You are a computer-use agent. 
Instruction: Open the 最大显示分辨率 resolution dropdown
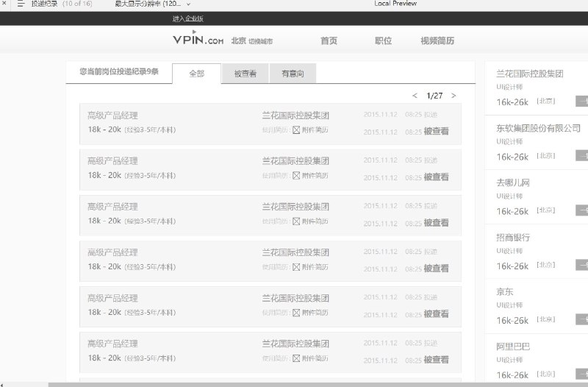[152, 4]
